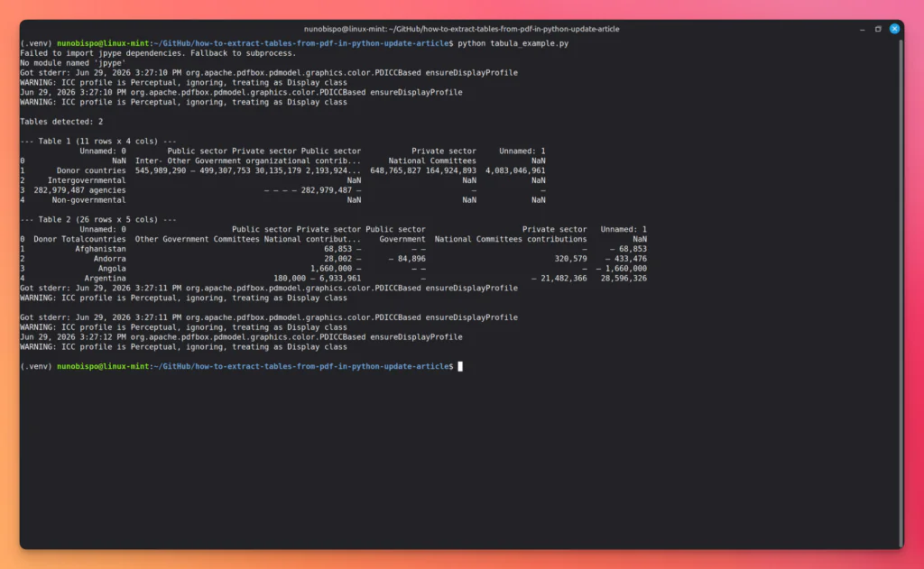Click the 'Non-governmental' row label
Screen dimensions: 924x569
click(88, 200)
